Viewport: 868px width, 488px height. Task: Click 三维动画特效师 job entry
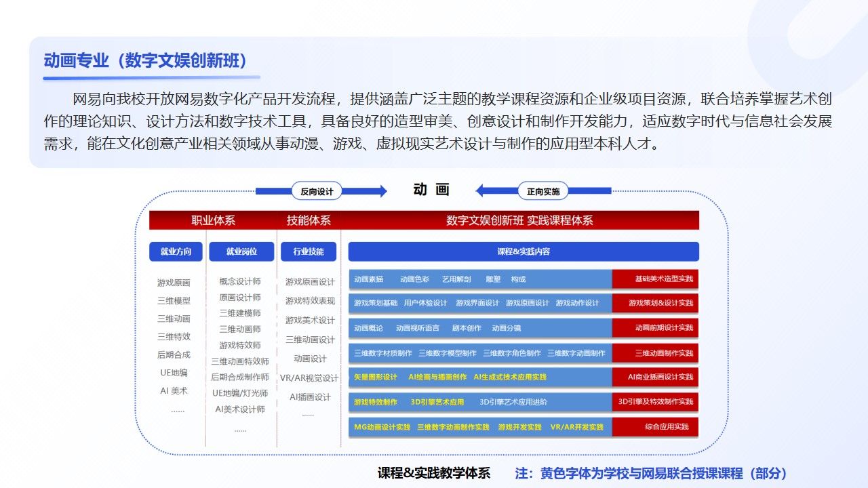(x=240, y=361)
